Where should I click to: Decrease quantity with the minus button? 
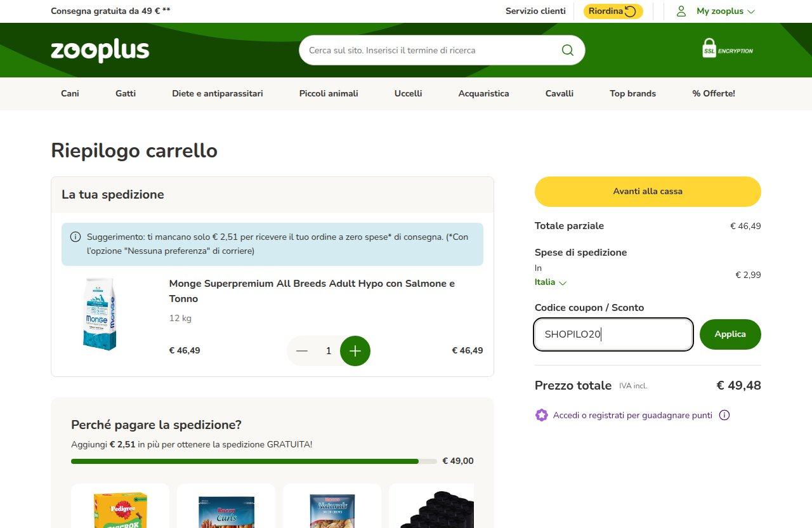302,351
